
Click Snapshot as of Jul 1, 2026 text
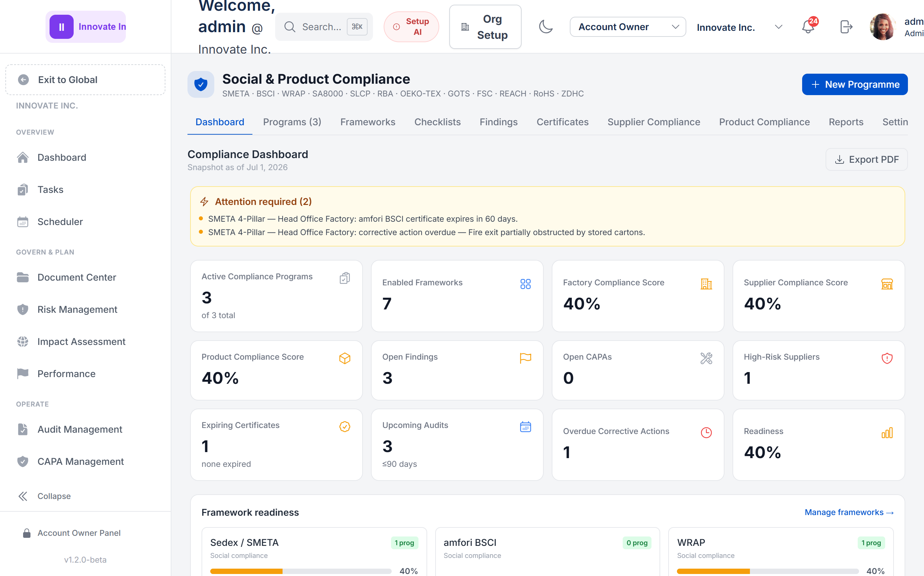[x=238, y=167]
